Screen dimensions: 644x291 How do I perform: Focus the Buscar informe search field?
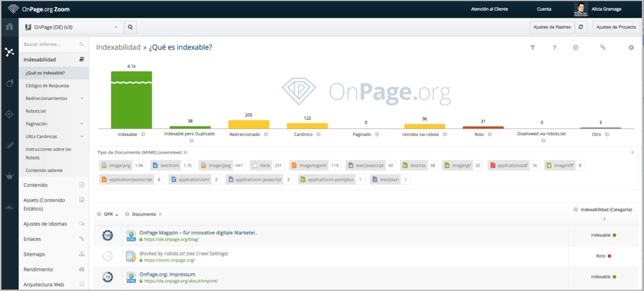pos(54,44)
